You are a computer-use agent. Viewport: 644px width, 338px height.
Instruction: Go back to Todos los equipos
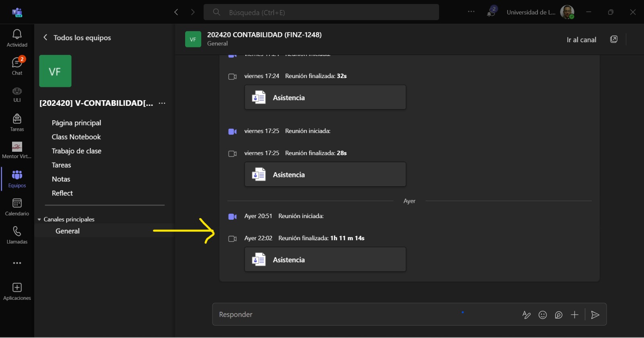(76, 37)
